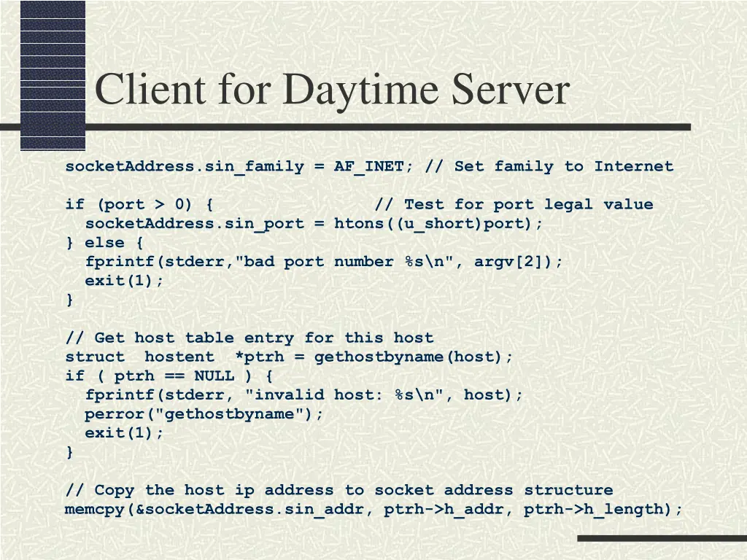Click the line "if ( ptrh == NULL ) {"

[x=169, y=376]
